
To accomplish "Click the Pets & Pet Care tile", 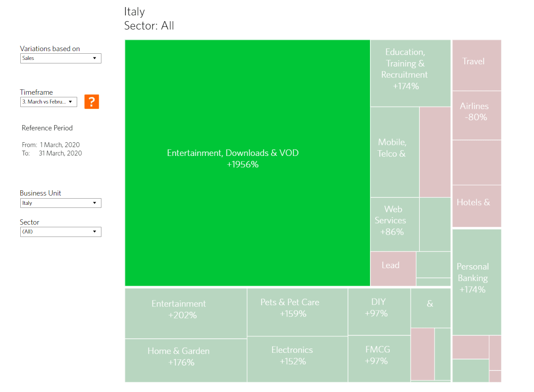I will coord(297,312).
